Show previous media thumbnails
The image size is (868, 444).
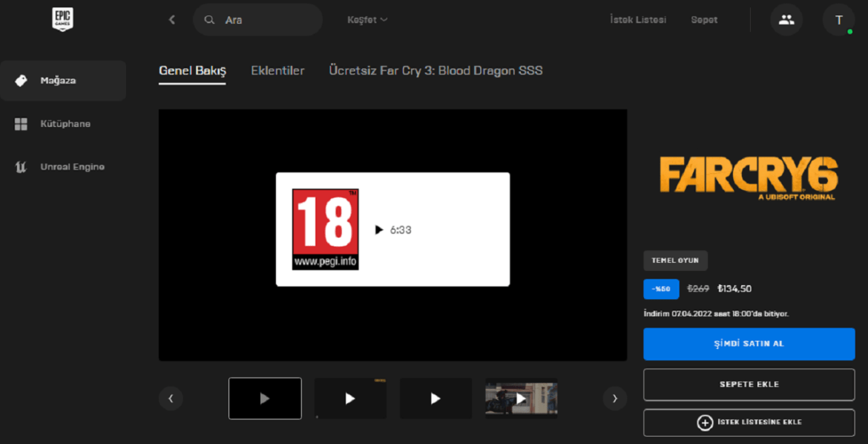tap(171, 399)
